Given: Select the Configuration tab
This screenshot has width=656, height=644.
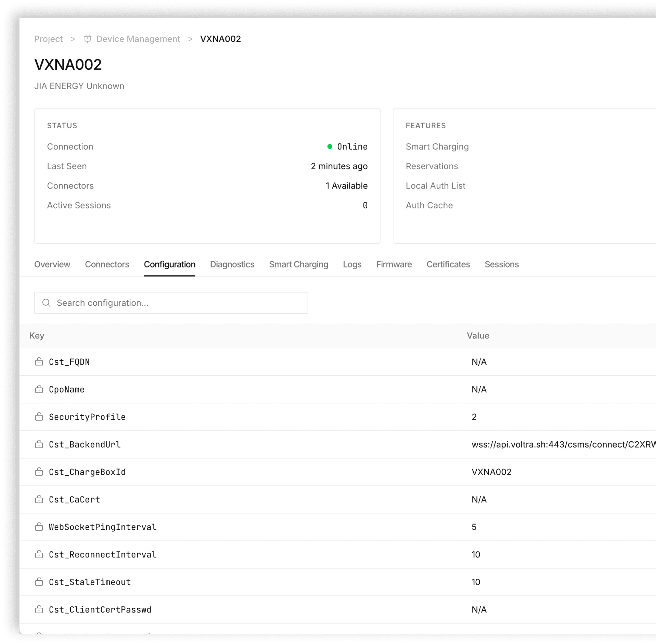Looking at the screenshot, I should [169, 265].
